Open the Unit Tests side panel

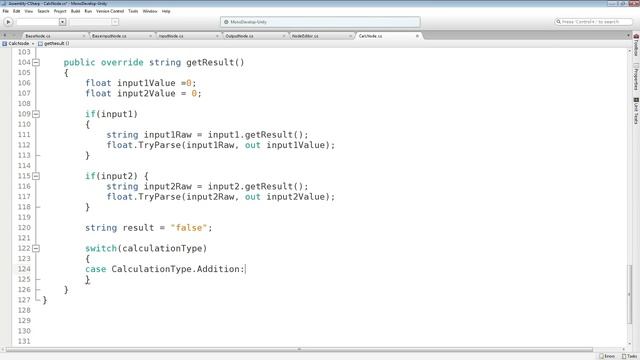[636, 111]
